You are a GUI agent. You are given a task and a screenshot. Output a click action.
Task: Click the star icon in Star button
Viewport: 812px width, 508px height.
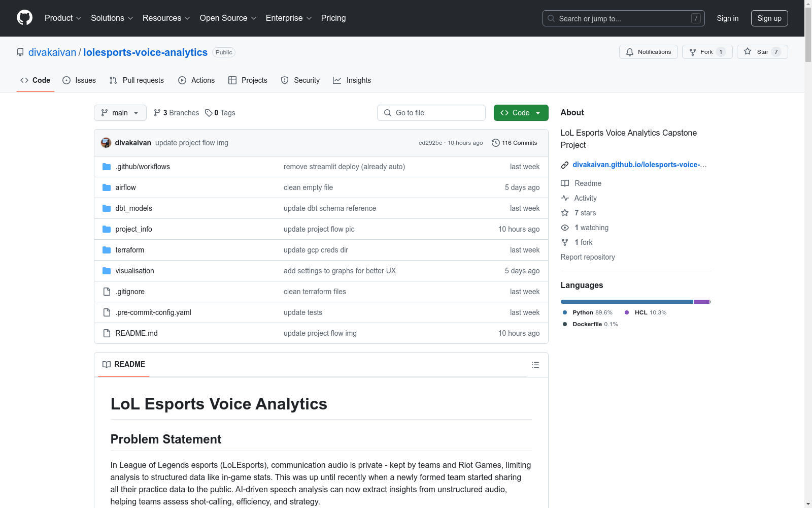(x=748, y=51)
